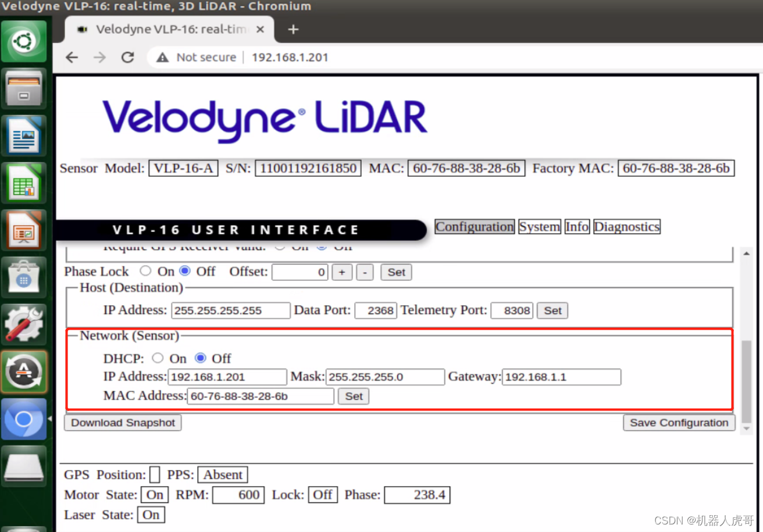Launch the Files manager dock icon

point(24,88)
